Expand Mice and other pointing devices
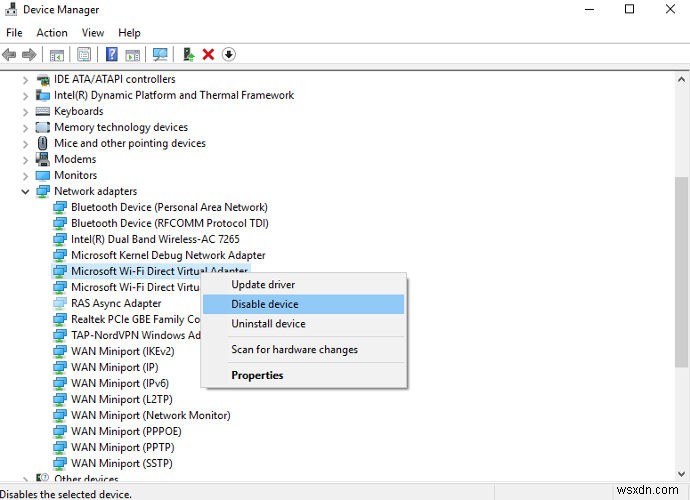 [25, 144]
